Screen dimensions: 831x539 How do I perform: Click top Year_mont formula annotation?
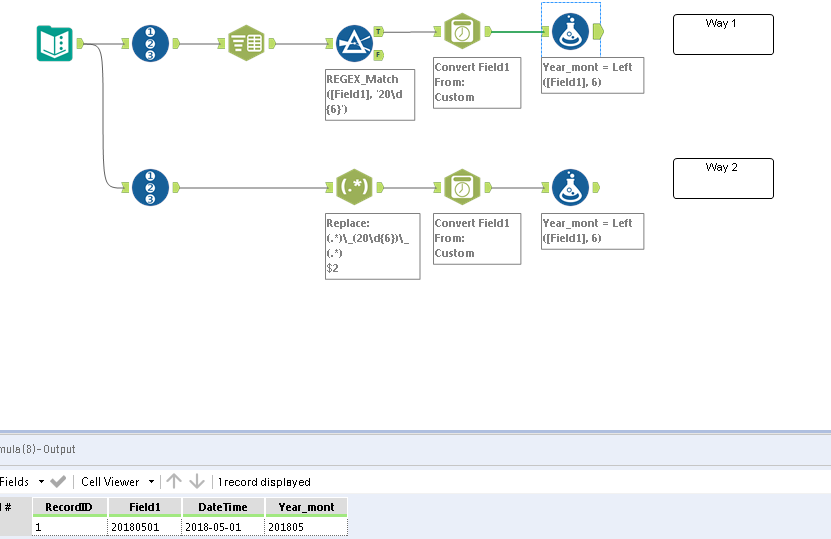tap(593, 75)
